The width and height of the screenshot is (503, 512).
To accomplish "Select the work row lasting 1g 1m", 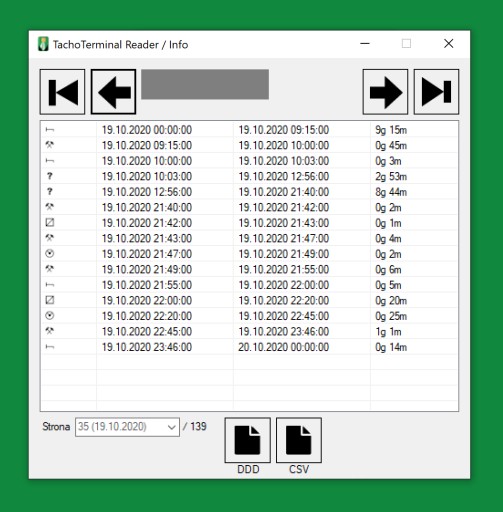I will [x=249, y=331].
